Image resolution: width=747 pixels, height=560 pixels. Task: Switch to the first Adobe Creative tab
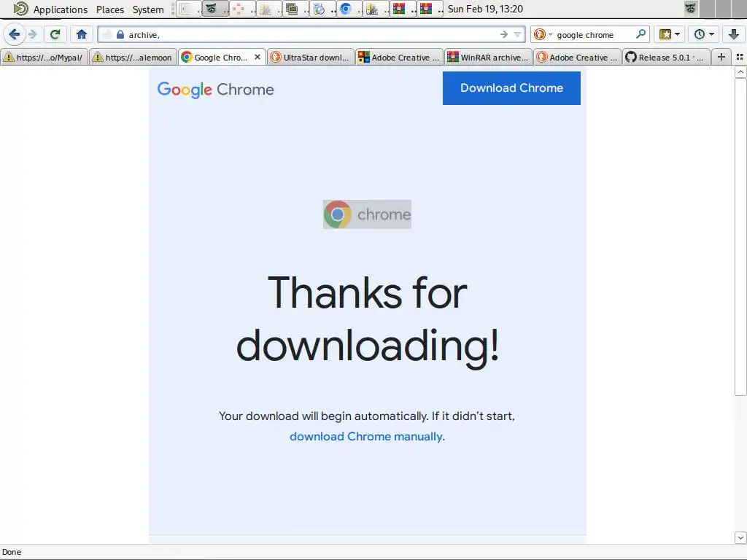coord(399,57)
